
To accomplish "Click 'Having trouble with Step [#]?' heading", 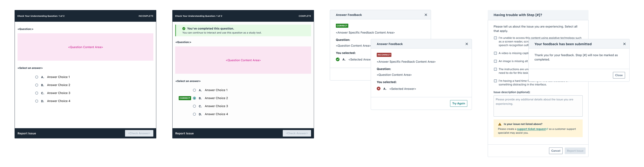I will (x=518, y=15).
